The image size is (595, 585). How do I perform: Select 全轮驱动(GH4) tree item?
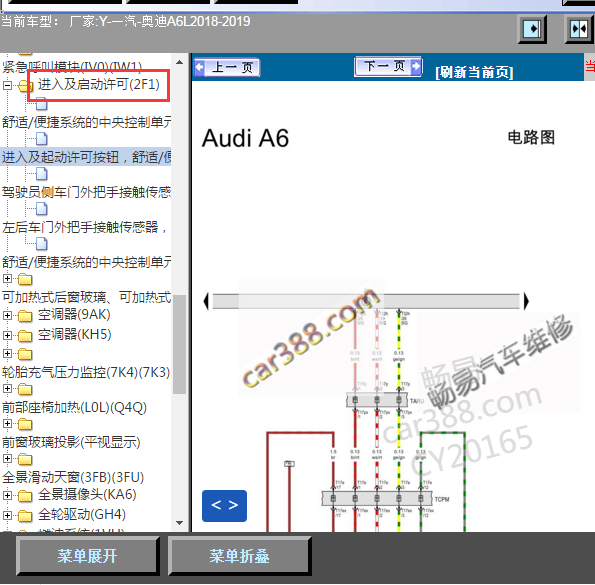(82, 515)
